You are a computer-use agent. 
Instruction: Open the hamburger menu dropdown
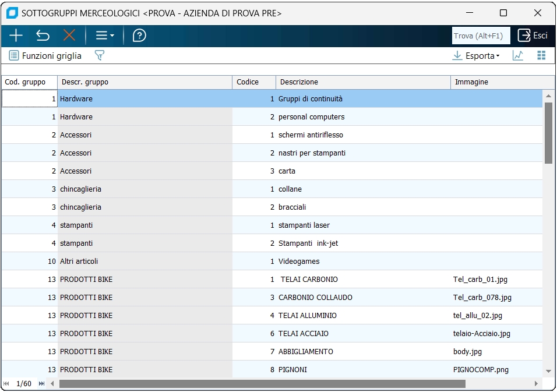(105, 36)
